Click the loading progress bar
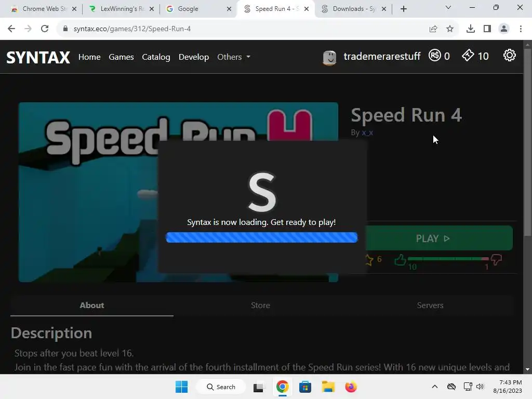This screenshot has height=399, width=532. (x=261, y=237)
